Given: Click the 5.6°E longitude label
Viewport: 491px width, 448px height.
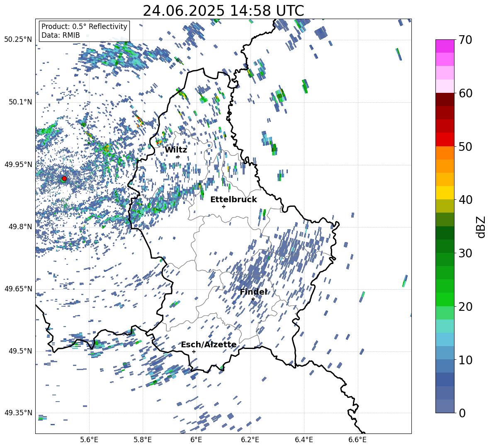Looking at the screenshot, I should [x=89, y=440].
